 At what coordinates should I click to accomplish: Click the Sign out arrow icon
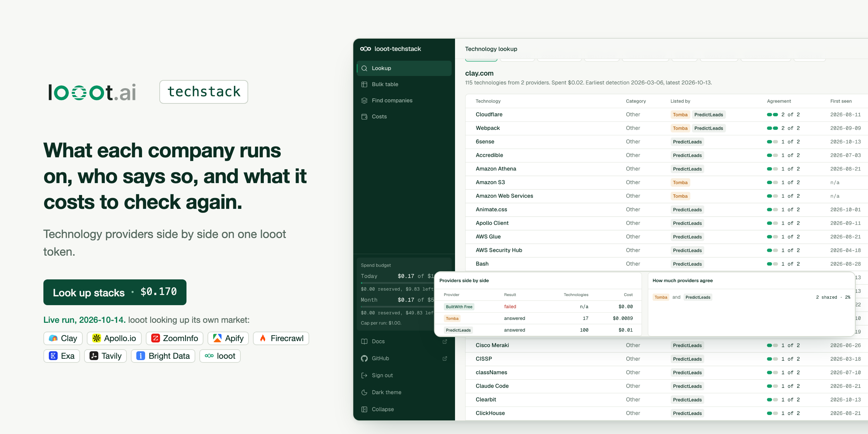pos(364,375)
